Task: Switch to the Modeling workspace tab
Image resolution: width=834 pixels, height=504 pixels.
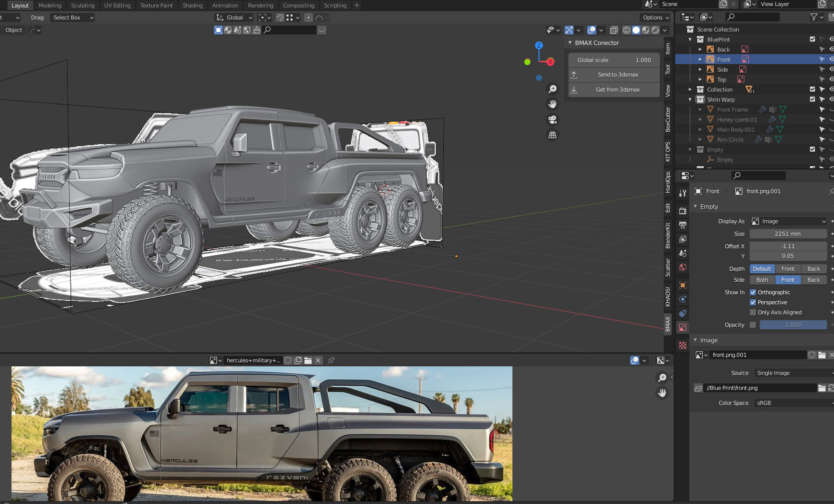Action: click(x=50, y=6)
